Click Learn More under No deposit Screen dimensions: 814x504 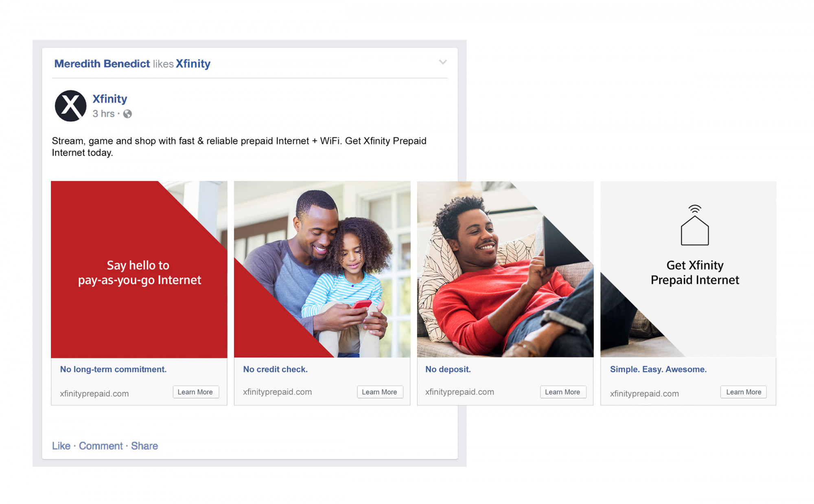(x=562, y=392)
